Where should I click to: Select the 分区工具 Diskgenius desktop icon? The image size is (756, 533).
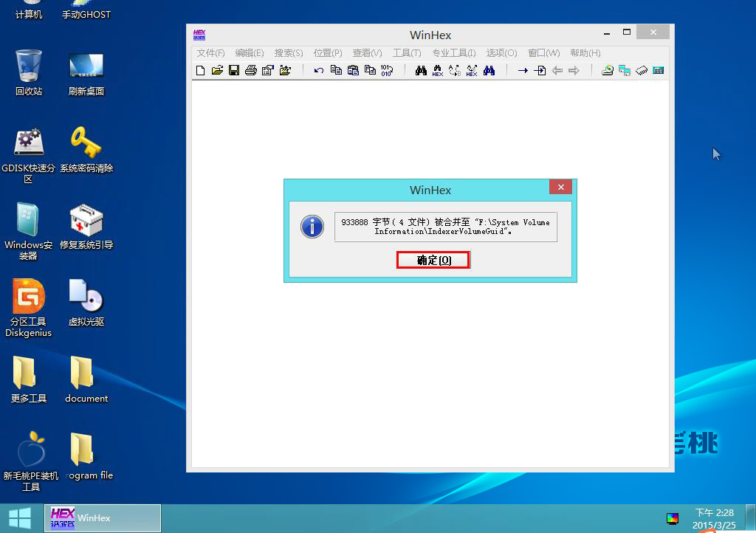pyautogui.click(x=29, y=309)
